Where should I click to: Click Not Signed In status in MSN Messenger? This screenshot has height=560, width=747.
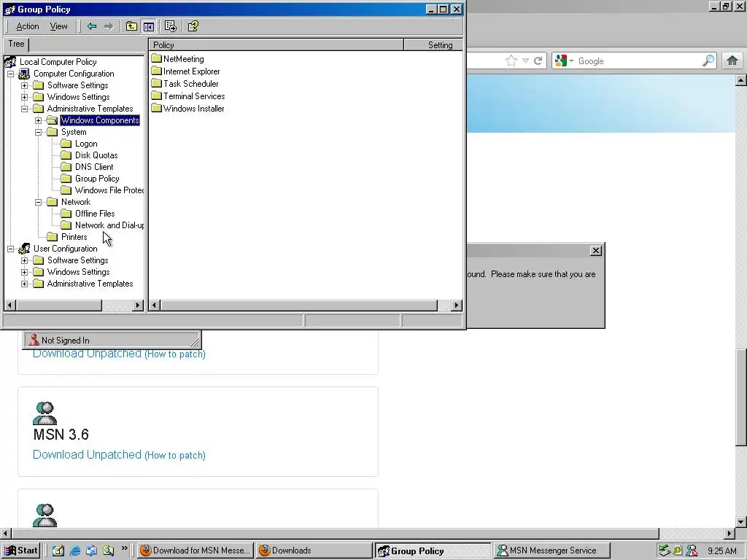pos(65,341)
